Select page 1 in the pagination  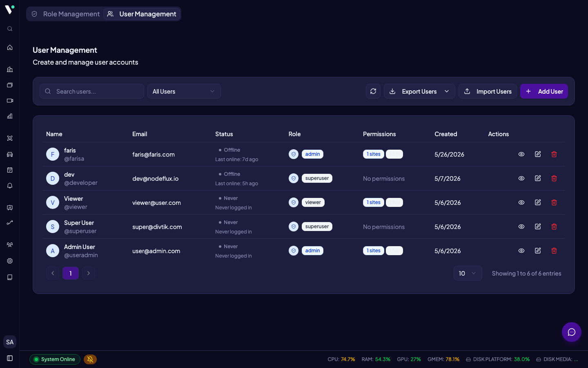[71, 273]
